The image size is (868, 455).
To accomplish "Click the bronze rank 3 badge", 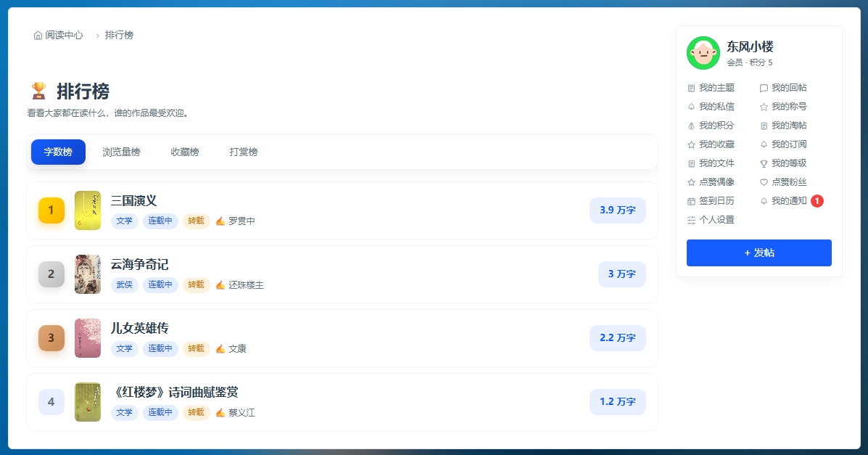I will click(x=51, y=338).
